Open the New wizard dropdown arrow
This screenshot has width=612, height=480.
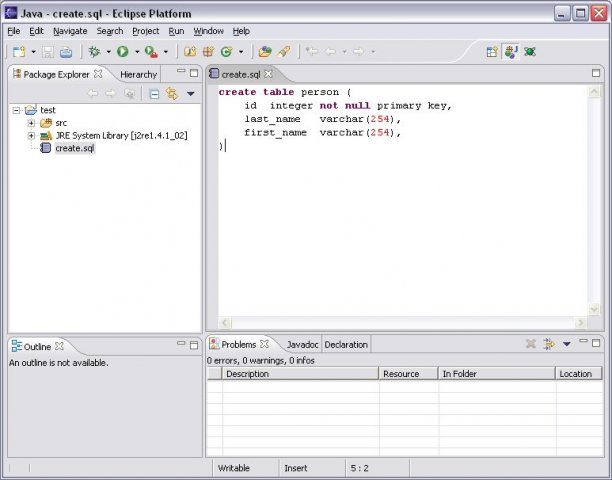coord(33,51)
